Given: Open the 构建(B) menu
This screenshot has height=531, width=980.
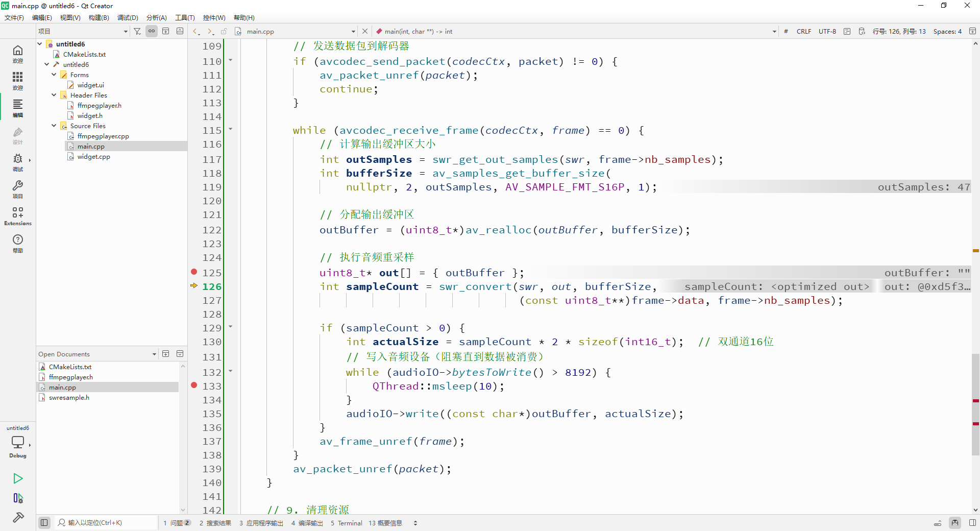Looking at the screenshot, I should pyautogui.click(x=99, y=17).
